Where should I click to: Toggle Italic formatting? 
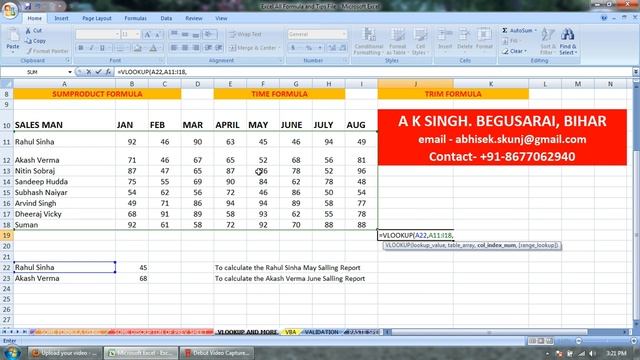click(x=91, y=48)
